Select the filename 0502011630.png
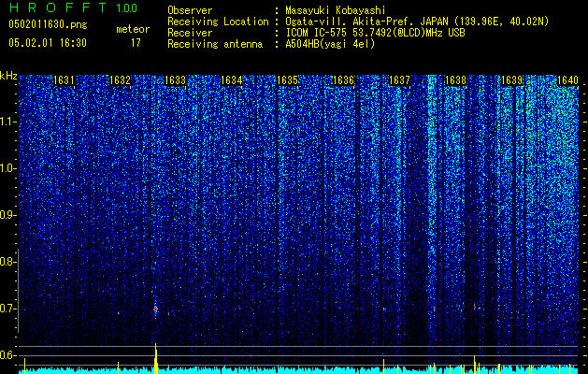Image resolution: width=588 pixels, height=374 pixels. (48, 24)
